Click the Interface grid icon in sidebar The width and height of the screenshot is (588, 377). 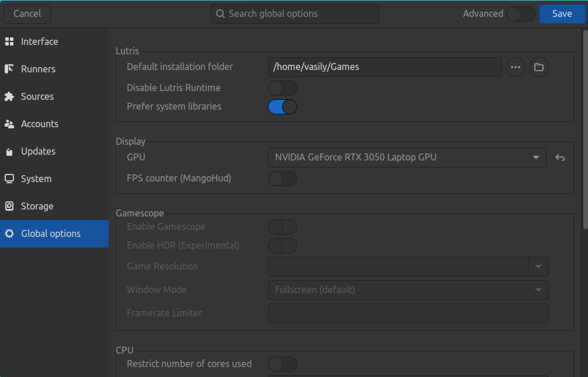click(9, 41)
